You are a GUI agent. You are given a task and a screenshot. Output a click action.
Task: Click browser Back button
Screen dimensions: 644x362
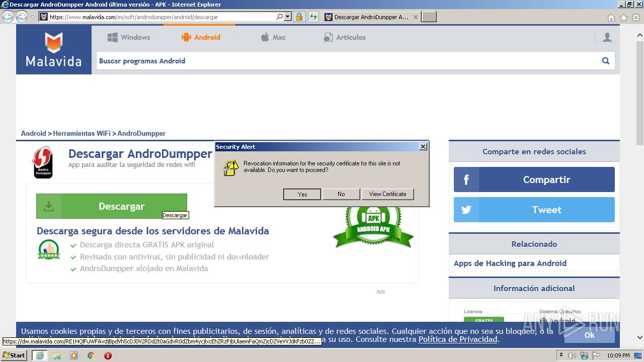(8, 17)
